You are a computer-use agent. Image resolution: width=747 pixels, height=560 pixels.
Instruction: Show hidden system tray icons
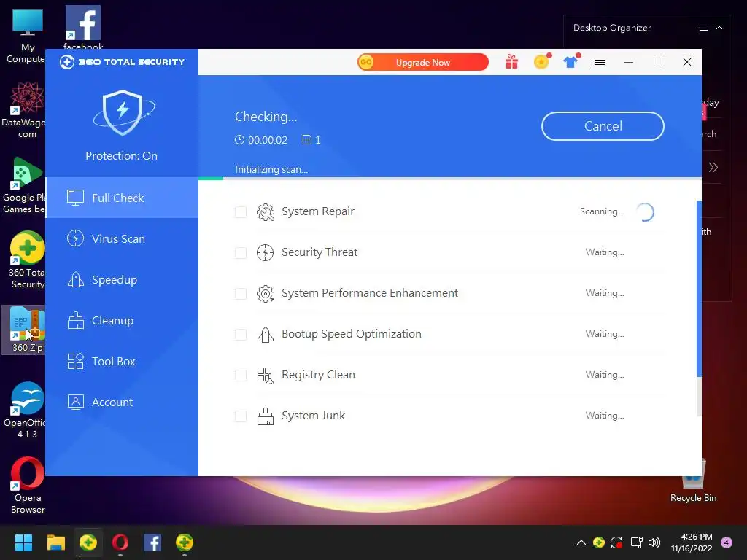pos(581,542)
